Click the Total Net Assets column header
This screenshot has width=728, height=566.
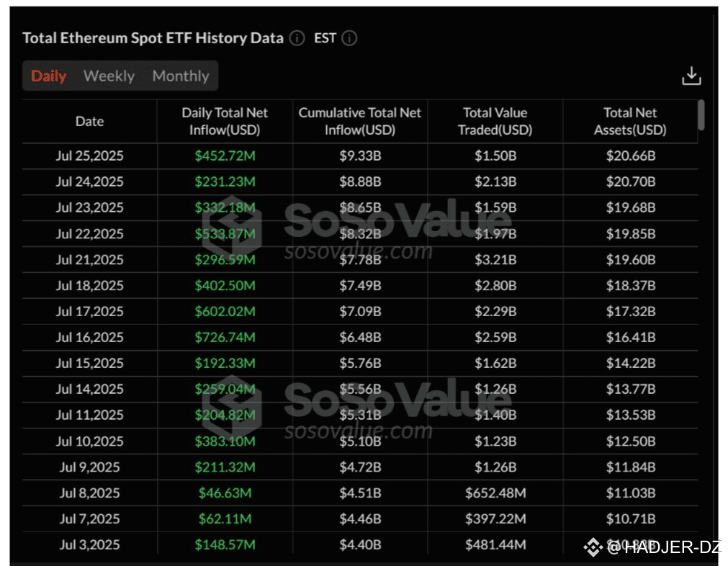coord(630,122)
